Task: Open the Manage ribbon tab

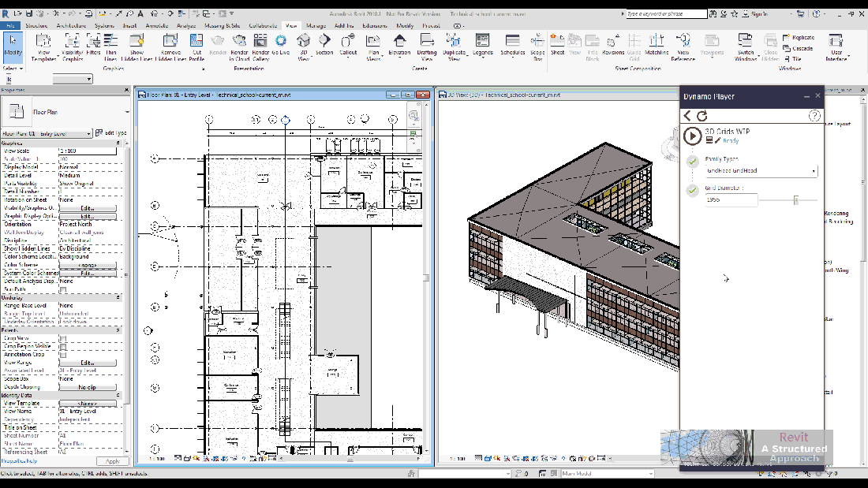Action: 316,26
